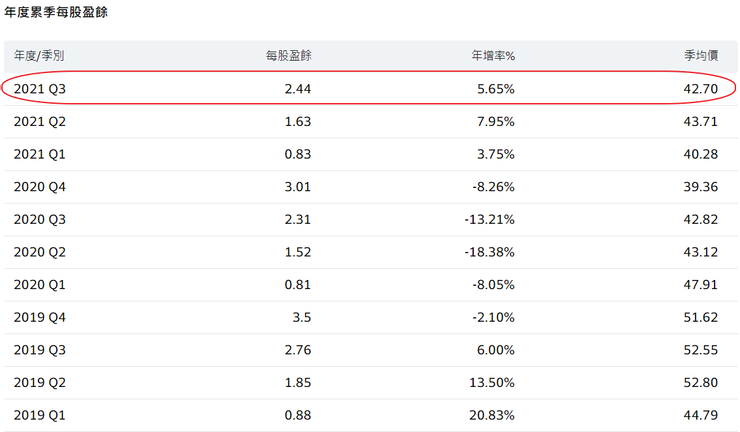Image resolution: width=740 pixels, height=432 pixels.
Task: Click the 44.79 quarterly average price
Action: click(702, 415)
